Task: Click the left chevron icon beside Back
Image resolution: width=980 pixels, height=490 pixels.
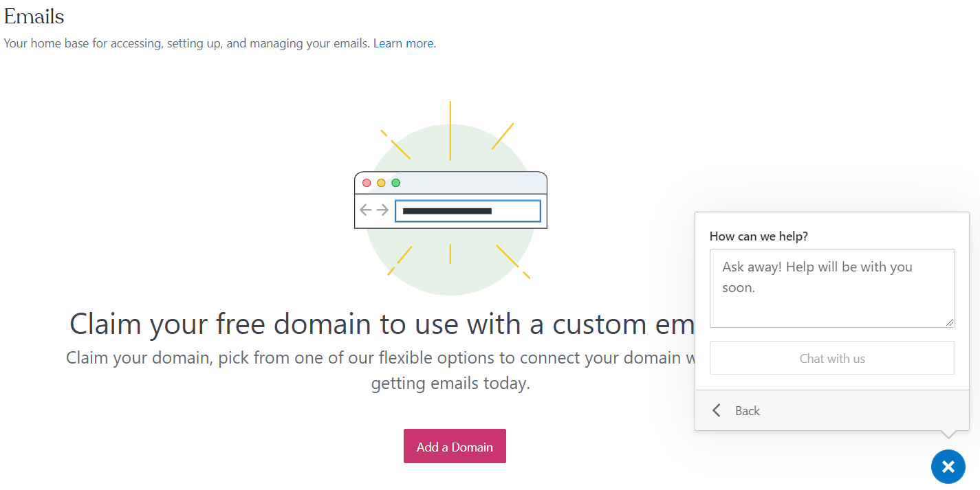Action: 716,410
